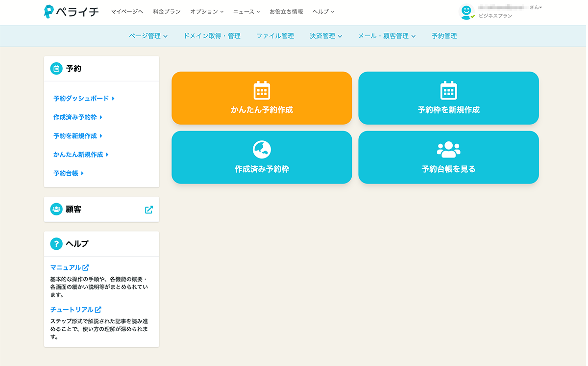Image resolution: width=588 pixels, height=366 pixels.
Task: Expand the ページ管理 dropdown
Action: tap(148, 36)
